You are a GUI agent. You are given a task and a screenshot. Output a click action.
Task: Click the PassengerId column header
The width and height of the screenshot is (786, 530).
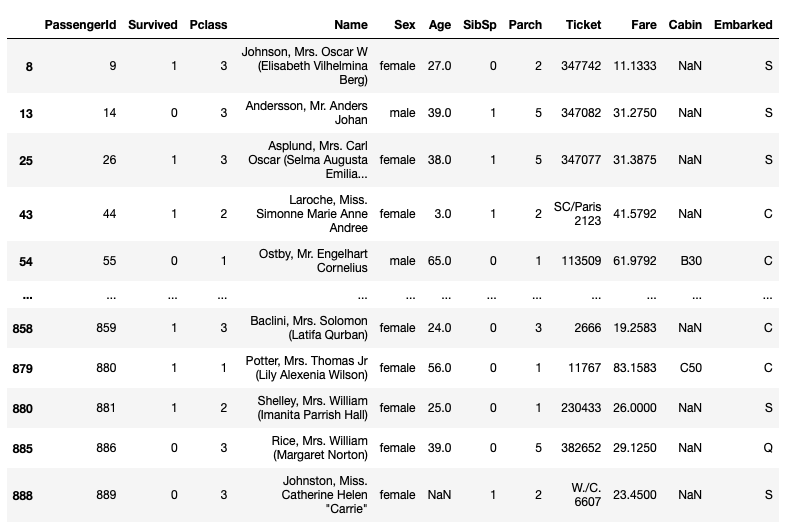[x=80, y=25]
